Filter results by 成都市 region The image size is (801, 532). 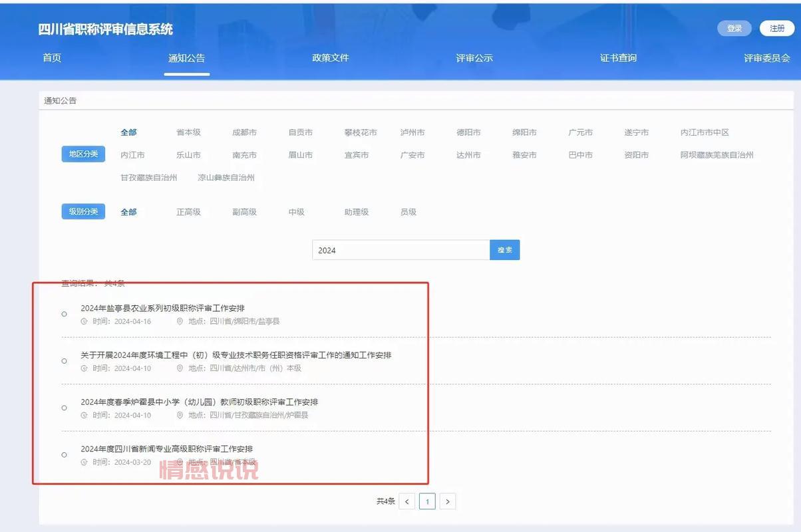[x=243, y=132]
